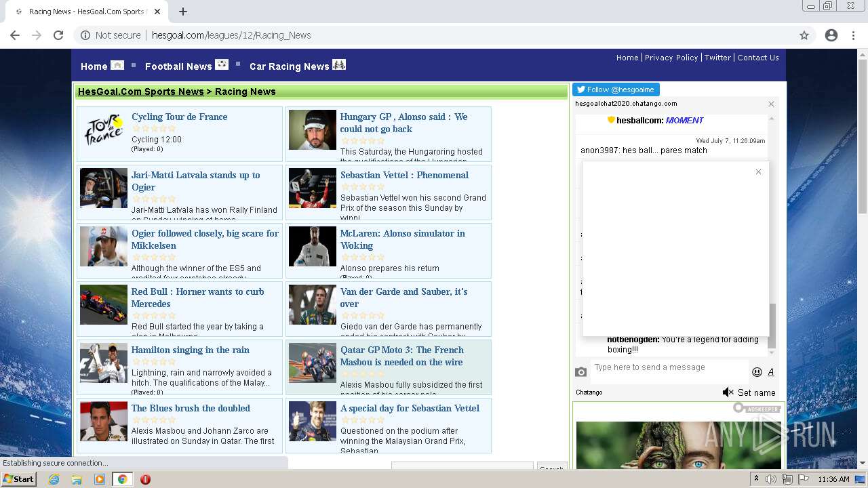Image resolution: width=868 pixels, height=488 pixels.
Task: Bookmark page with star icon
Action: [x=804, y=35]
